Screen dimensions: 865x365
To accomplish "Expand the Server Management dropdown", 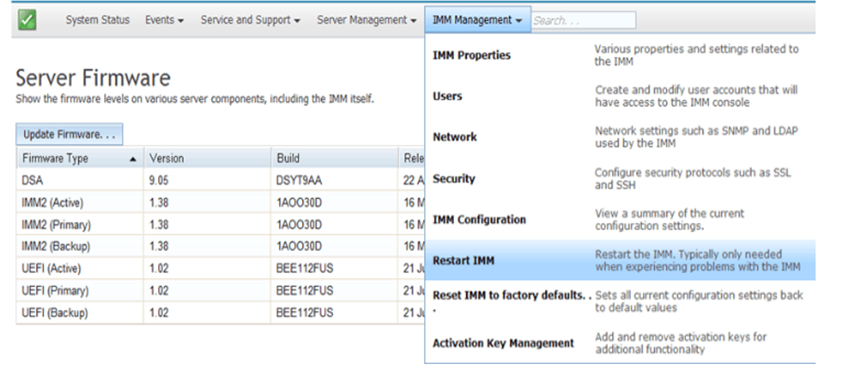I will click(x=366, y=20).
